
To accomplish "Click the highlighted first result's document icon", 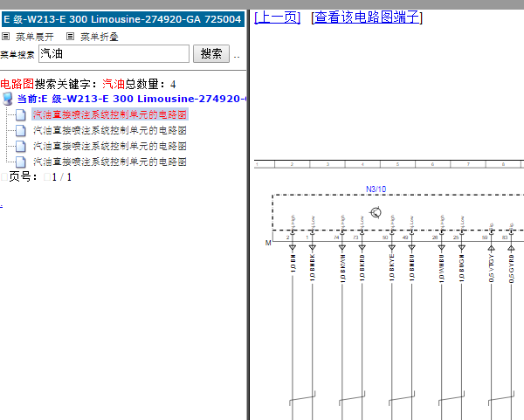I will click(21, 114).
